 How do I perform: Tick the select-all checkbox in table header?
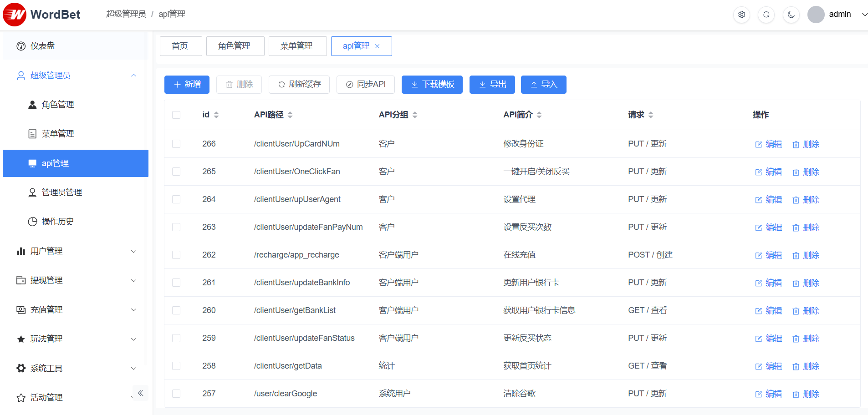click(x=176, y=115)
